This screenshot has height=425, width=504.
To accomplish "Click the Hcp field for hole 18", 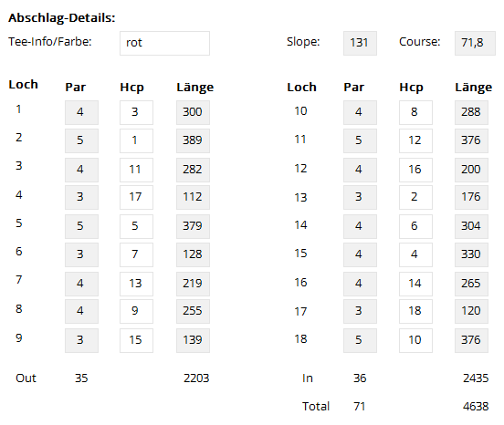I will coord(415,340).
